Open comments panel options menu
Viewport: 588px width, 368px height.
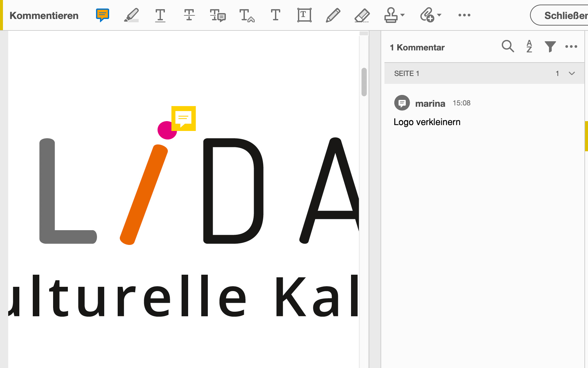point(571,47)
